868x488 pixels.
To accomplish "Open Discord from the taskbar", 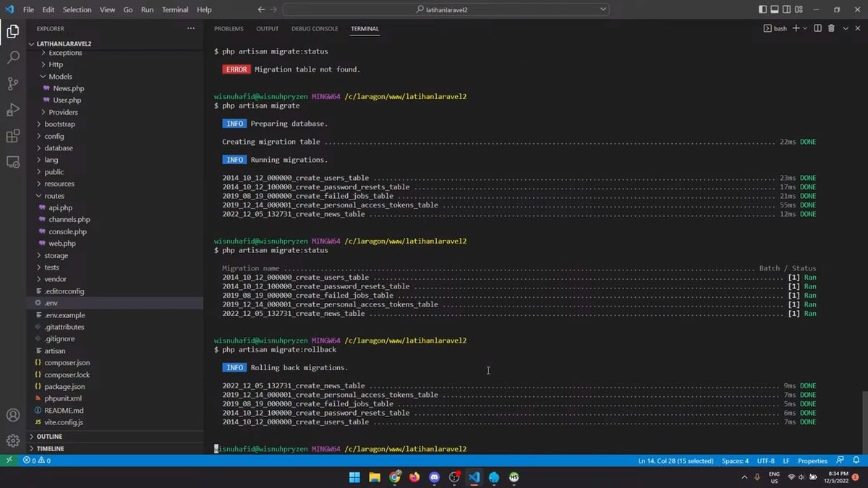I will [x=434, y=477].
